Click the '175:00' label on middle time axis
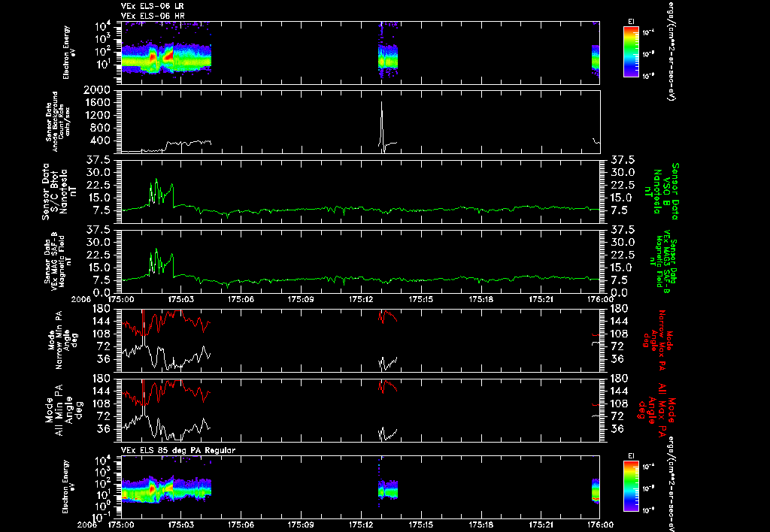 (x=121, y=298)
